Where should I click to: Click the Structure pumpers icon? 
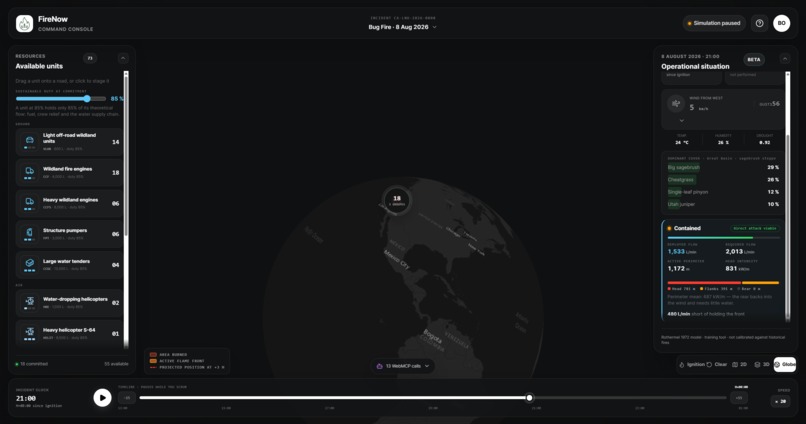30,234
